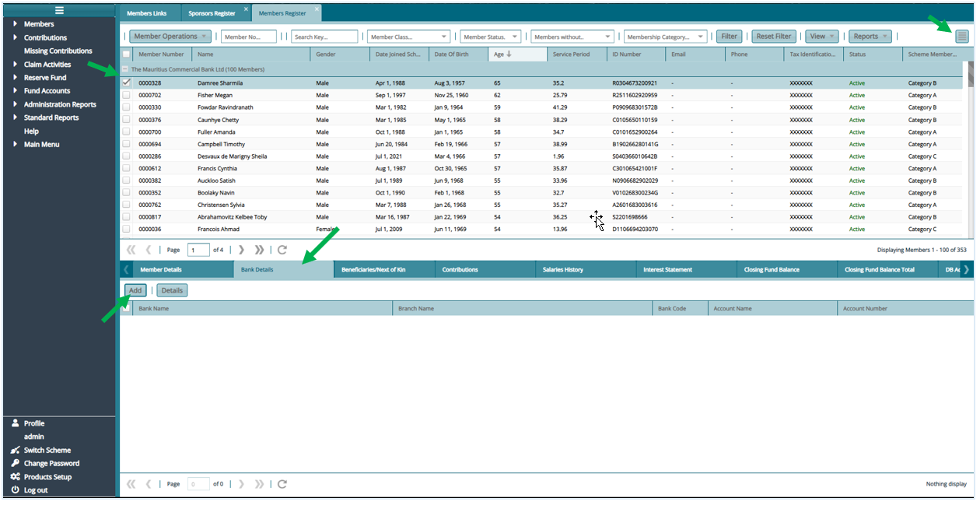Collapse The Mauritius Commercial Bank Ltd group
The width and height of the screenshot is (980, 505).
(126, 69)
